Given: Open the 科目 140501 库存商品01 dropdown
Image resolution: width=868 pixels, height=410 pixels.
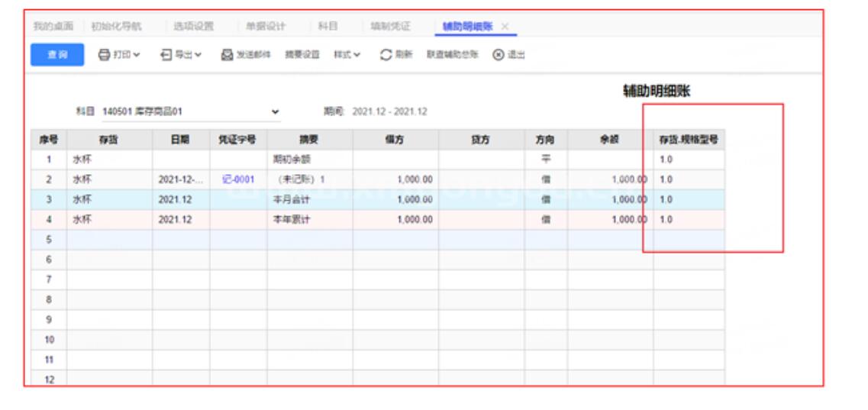Looking at the screenshot, I should click(191, 111).
